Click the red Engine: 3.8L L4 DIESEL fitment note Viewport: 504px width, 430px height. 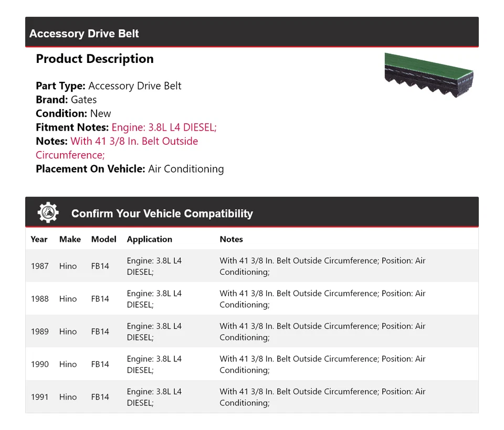tap(164, 127)
